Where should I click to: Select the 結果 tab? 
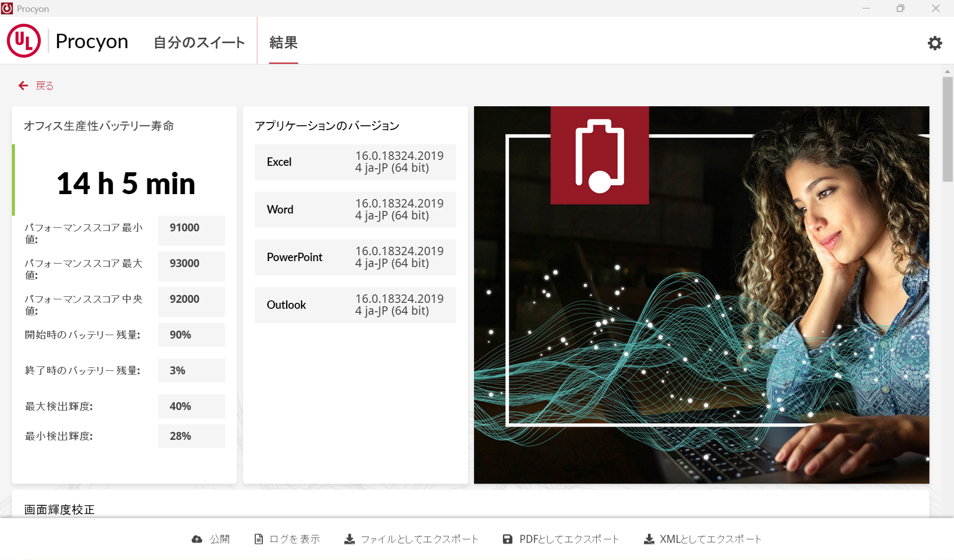pyautogui.click(x=283, y=43)
